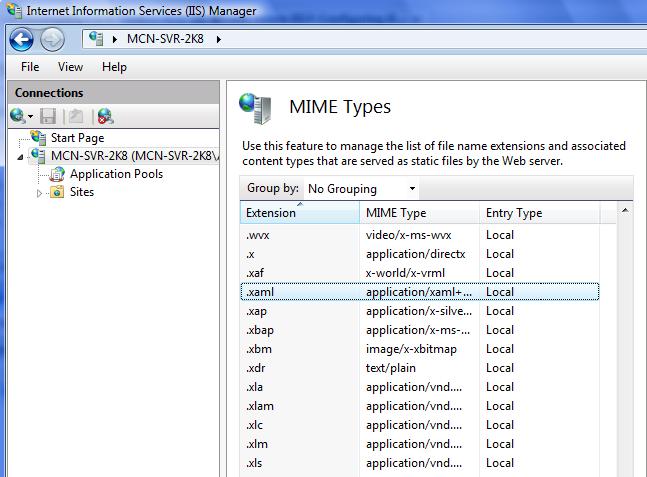Click Local entry type in .xdr row
The image size is (647, 477).
coord(500,368)
